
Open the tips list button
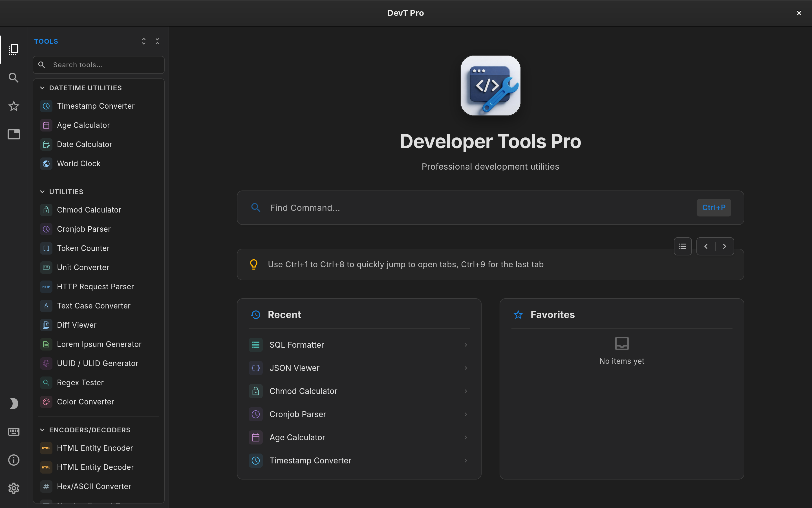[x=683, y=247]
